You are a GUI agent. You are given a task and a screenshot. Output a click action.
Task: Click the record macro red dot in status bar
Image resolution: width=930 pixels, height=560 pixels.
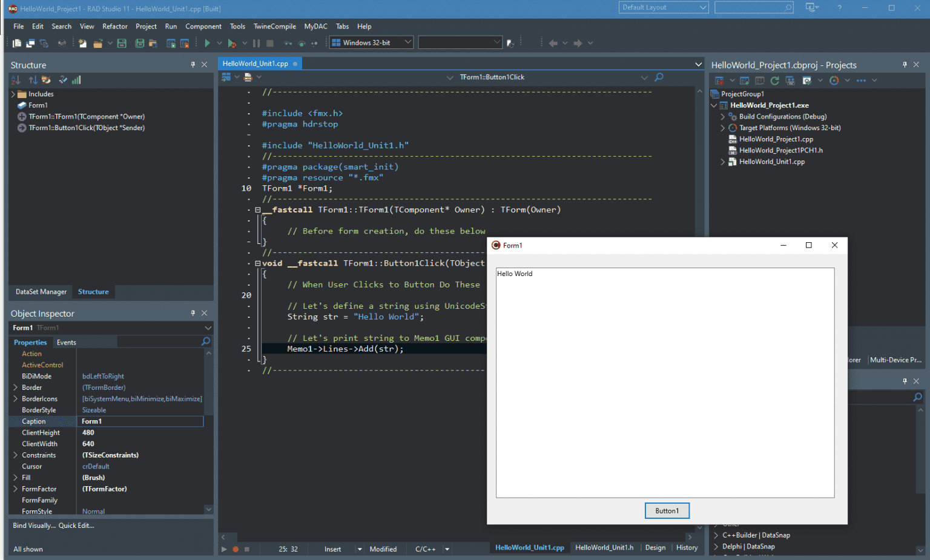pyautogui.click(x=236, y=549)
